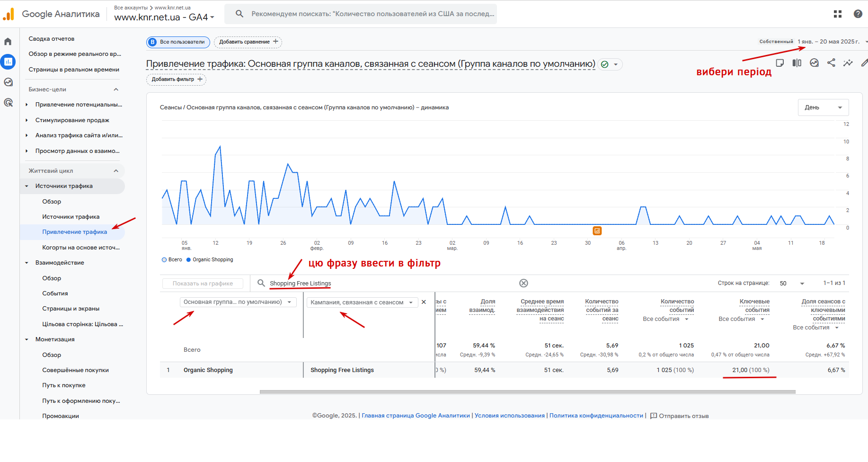Open Google Analytics home icon in sidebar
Screen dimensions: 868x462
coord(8,42)
